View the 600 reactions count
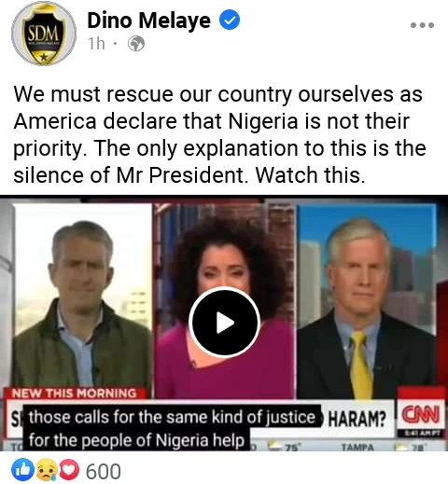448x484 pixels. [104, 472]
